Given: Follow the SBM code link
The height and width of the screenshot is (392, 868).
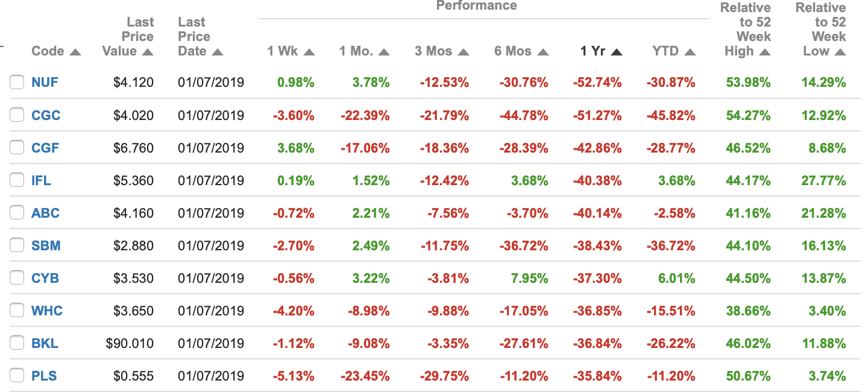Looking at the screenshot, I should tap(46, 245).
